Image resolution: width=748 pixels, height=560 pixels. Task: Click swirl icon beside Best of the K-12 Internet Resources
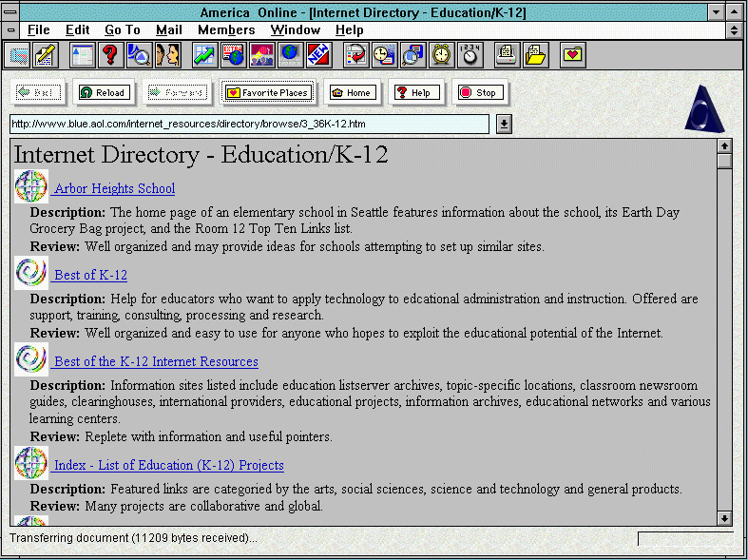pos(31,359)
